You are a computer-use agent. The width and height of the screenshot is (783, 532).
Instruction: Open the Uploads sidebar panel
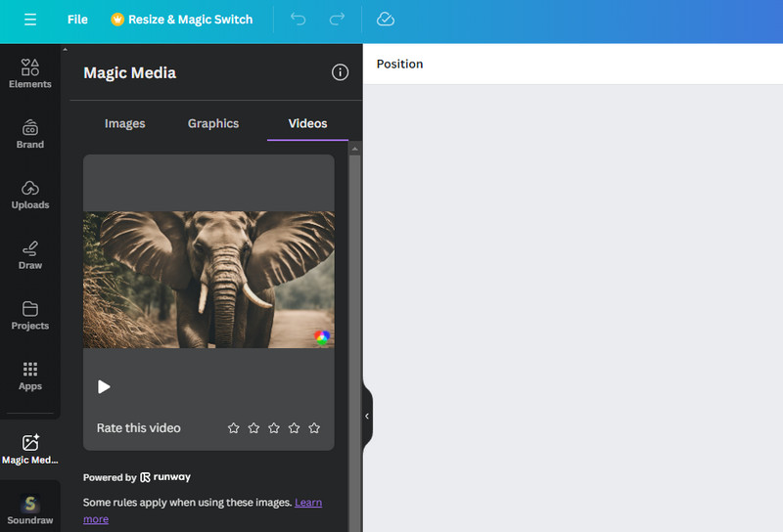coord(30,195)
